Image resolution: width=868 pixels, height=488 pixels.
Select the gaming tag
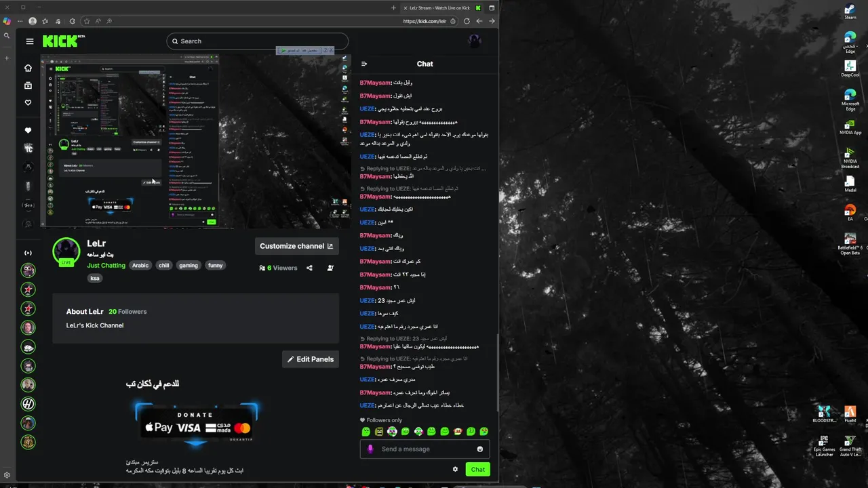point(189,266)
